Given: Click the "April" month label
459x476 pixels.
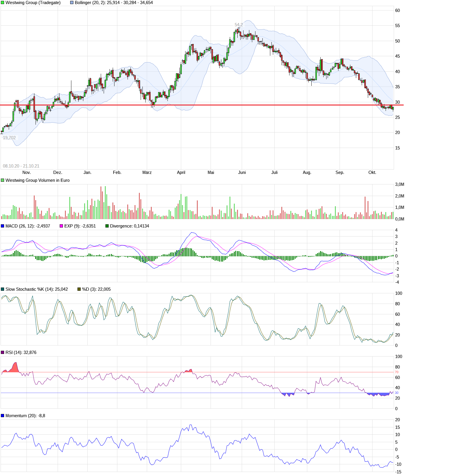Looking at the screenshot, I should (181, 172).
